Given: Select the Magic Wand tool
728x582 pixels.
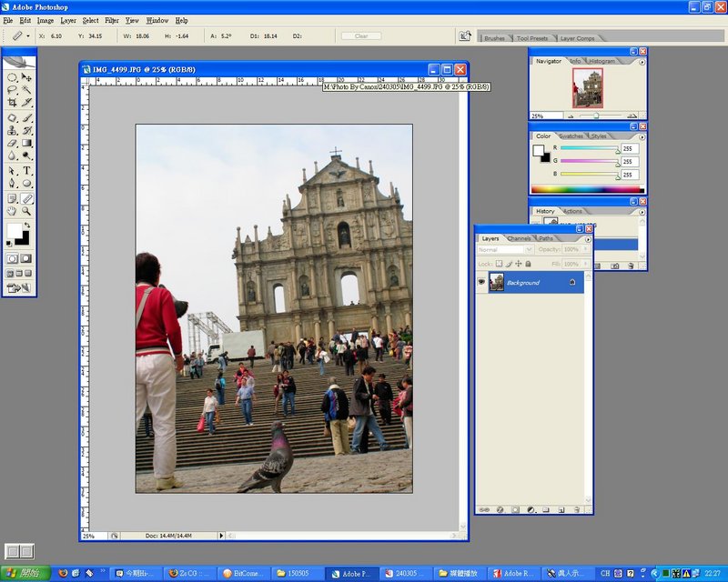Looking at the screenshot, I should pyautogui.click(x=27, y=91).
